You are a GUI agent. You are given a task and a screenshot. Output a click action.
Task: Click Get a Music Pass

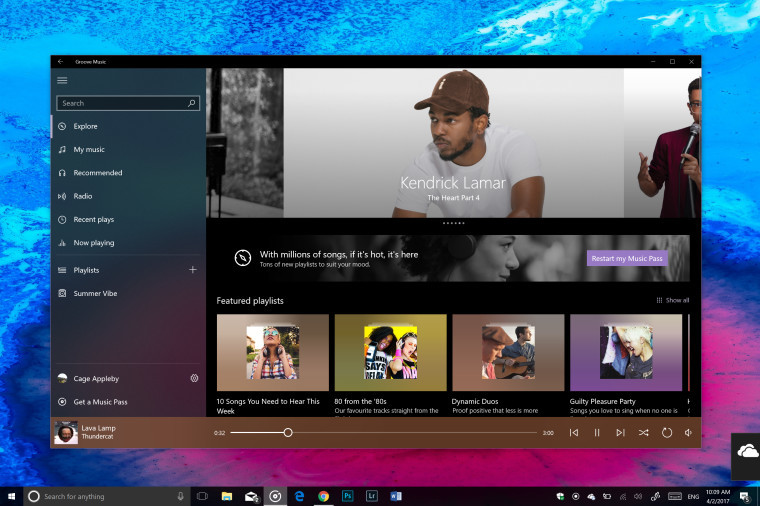coord(100,402)
